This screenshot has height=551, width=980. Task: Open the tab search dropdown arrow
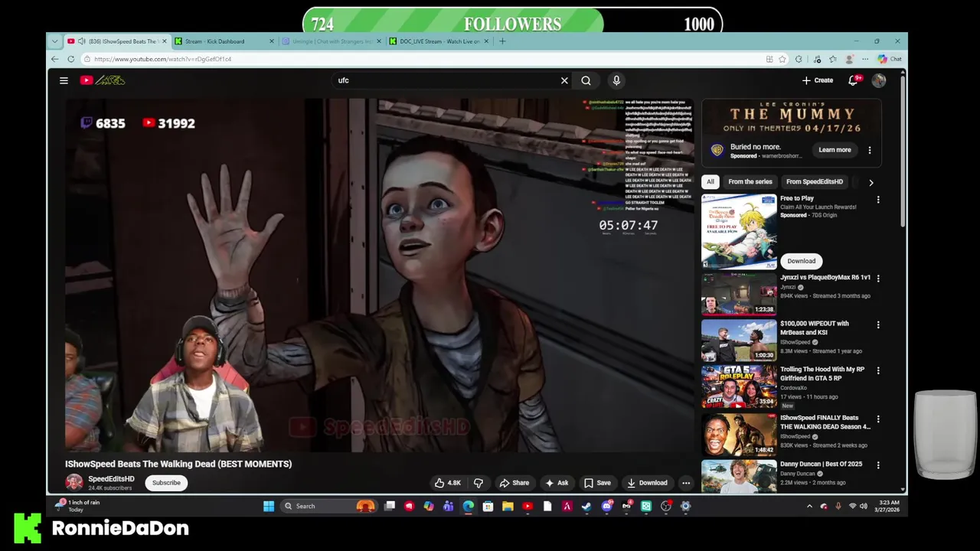(54, 41)
